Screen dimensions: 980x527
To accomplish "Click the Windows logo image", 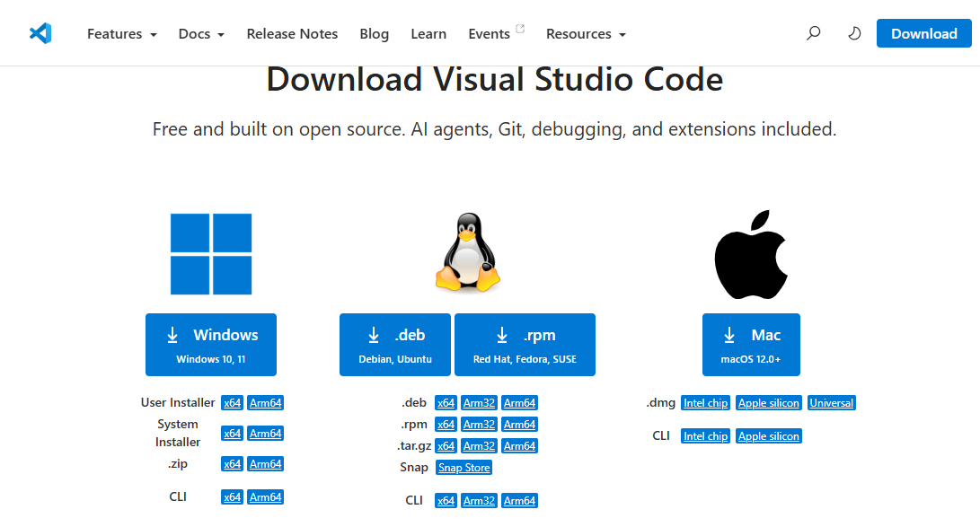I will (211, 254).
